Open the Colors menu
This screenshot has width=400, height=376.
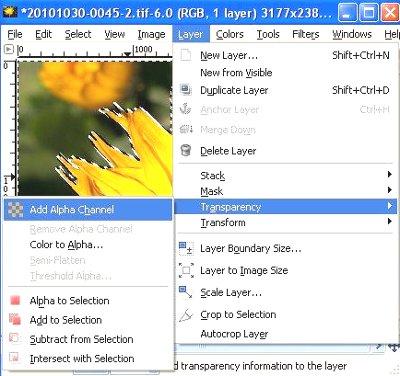[x=230, y=34]
